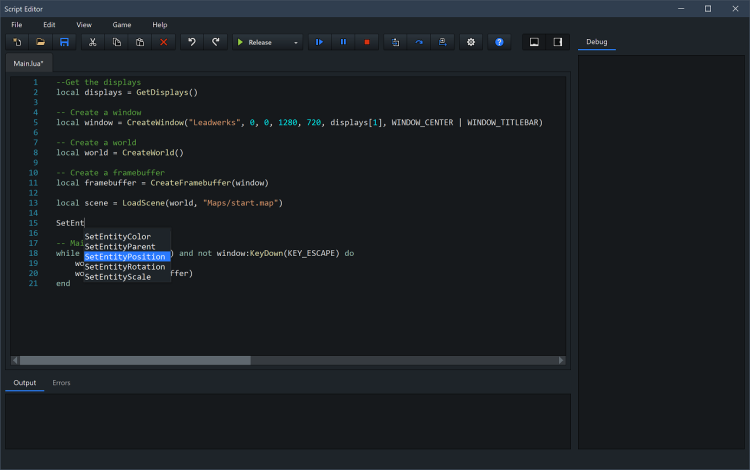Click the New file toolbar icon
The image size is (750, 470).
pos(17,42)
